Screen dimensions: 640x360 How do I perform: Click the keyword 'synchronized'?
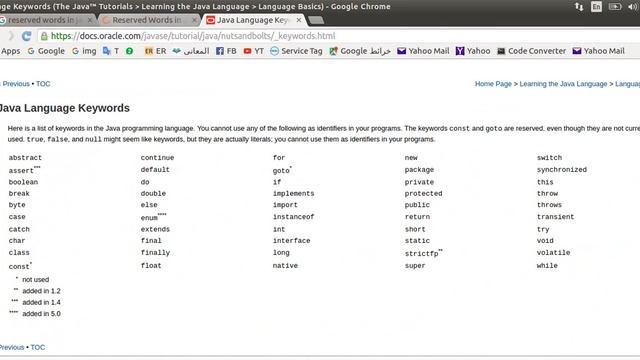(x=562, y=170)
